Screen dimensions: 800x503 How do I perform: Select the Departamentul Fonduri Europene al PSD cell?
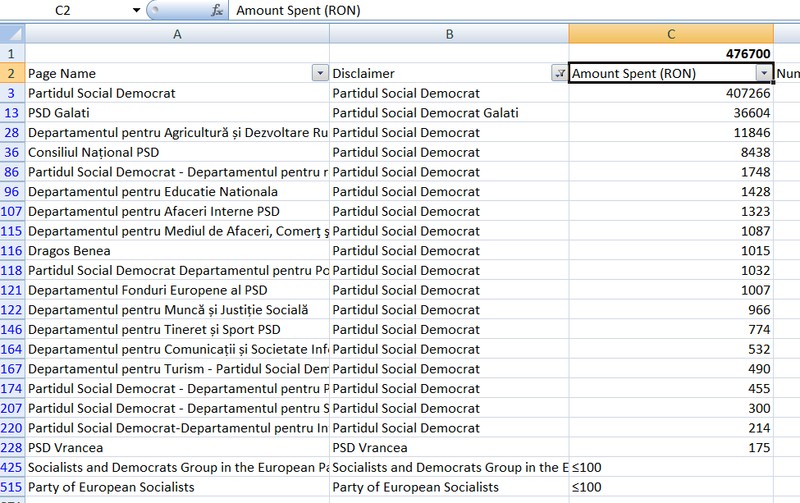[177, 290]
